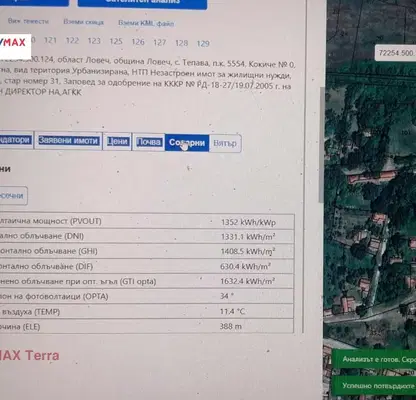Image resolution: width=416 pixels, height=400 pixels.
Task: Go to parcel number 123
Action: point(94,41)
